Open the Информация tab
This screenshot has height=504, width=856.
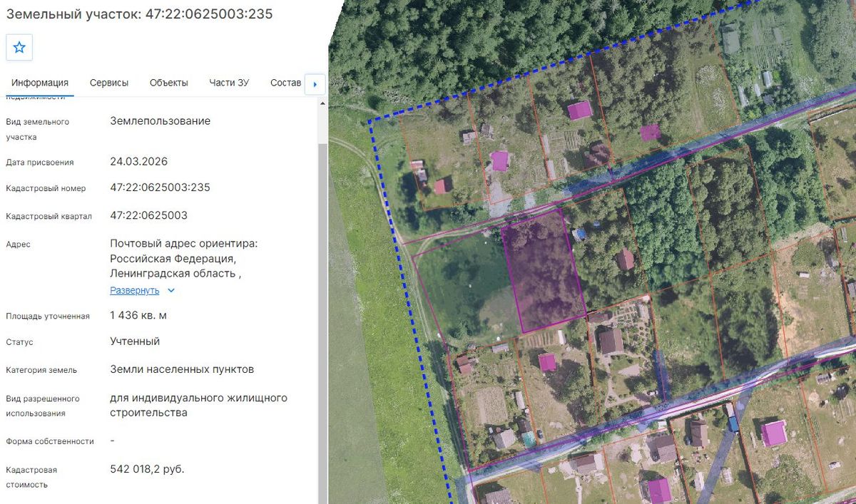click(40, 83)
